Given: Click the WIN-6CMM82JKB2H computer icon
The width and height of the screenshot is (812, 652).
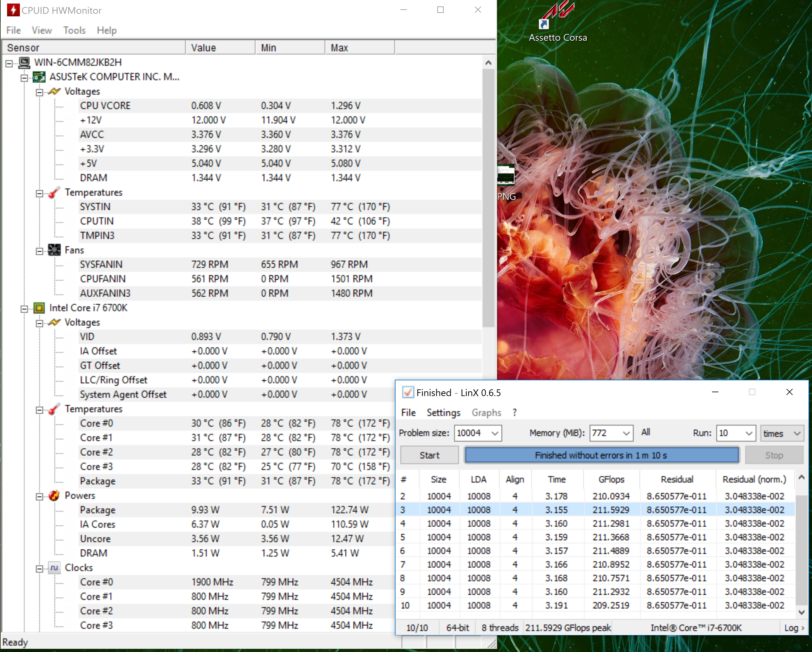Looking at the screenshot, I should tap(24, 62).
